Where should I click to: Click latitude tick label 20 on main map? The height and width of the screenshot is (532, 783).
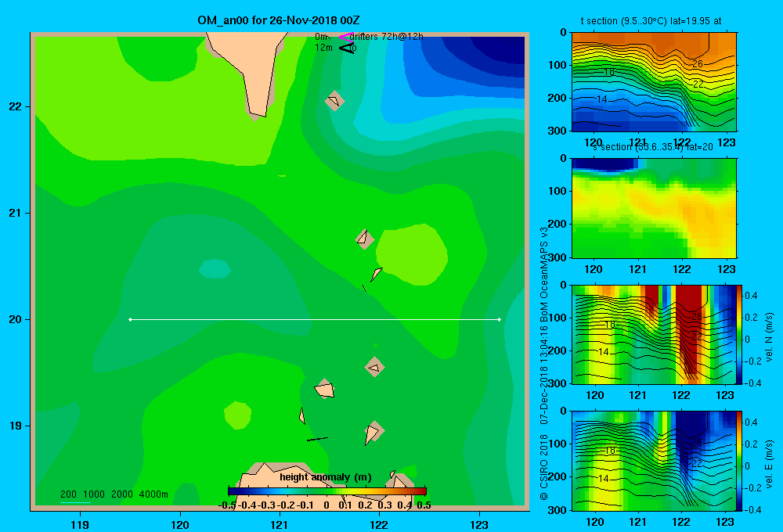pos(16,319)
